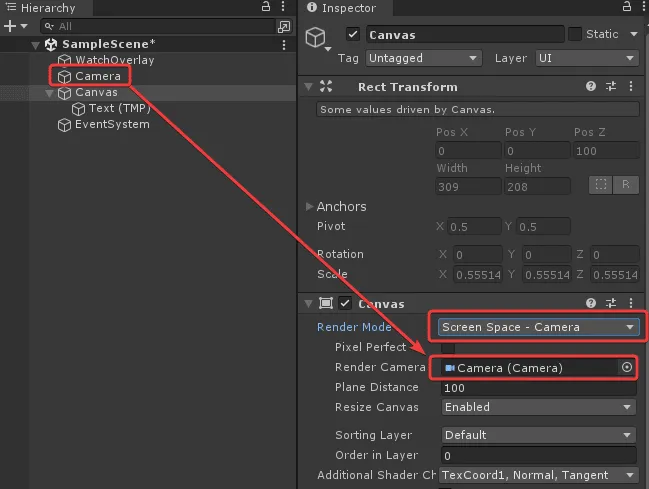Click the Height field showing 208
Screen dimensions: 649x489
(537, 187)
